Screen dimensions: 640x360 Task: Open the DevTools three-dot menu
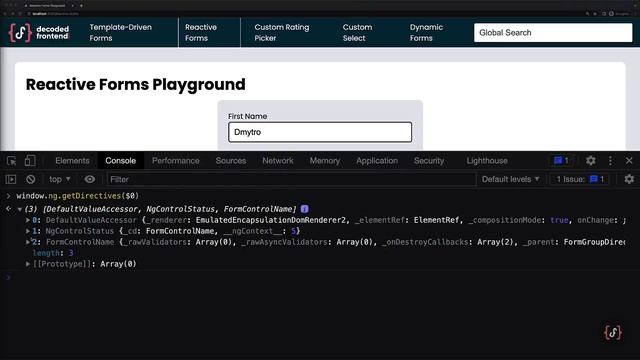click(610, 161)
